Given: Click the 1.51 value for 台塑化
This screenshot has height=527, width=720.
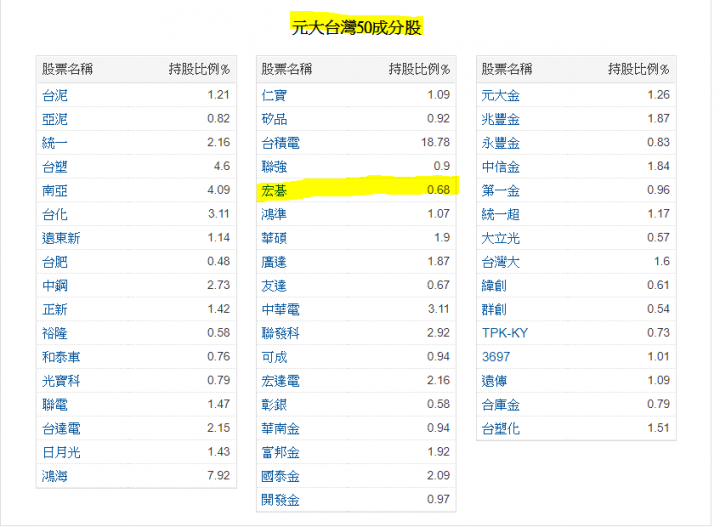Looking at the screenshot, I should coord(658,428).
